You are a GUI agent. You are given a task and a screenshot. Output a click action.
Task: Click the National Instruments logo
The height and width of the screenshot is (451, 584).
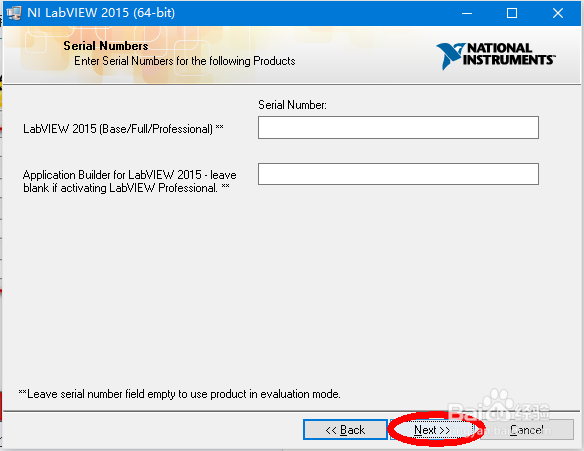coord(496,56)
